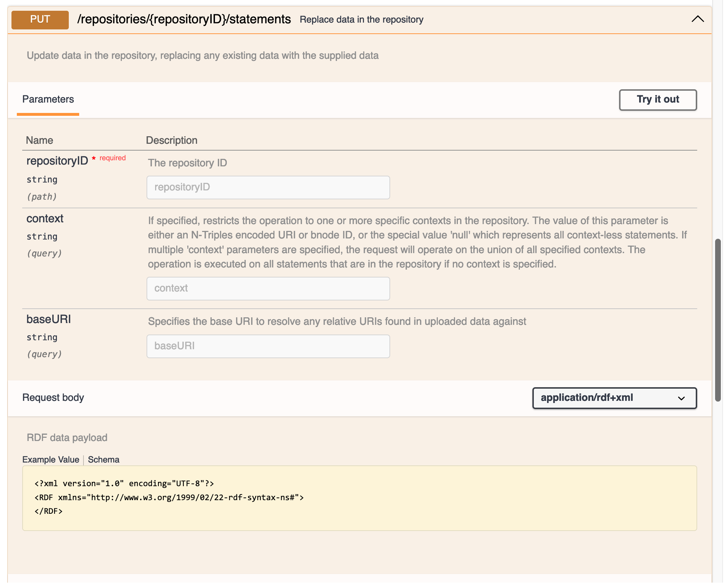
Task: Focus the context input field
Action: (268, 288)
